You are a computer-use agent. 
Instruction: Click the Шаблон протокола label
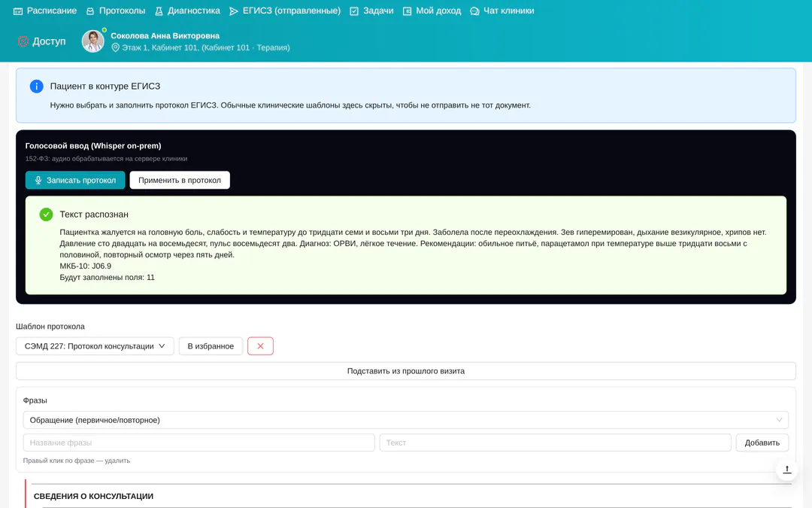pos(50,327)
